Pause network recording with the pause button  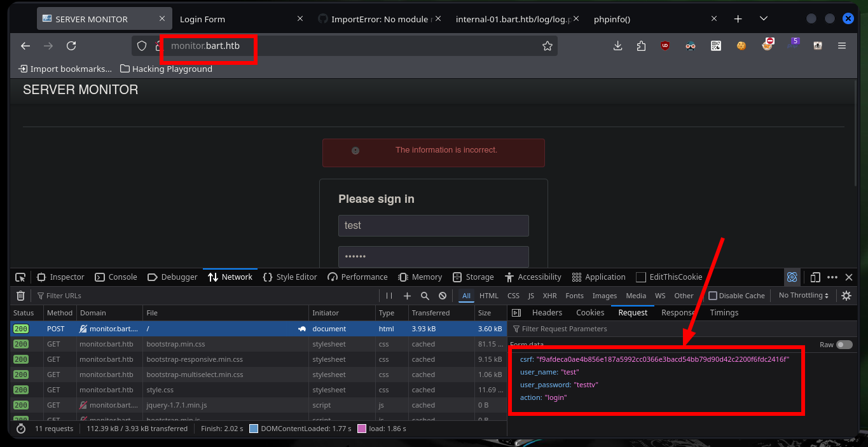pos(389,296)
